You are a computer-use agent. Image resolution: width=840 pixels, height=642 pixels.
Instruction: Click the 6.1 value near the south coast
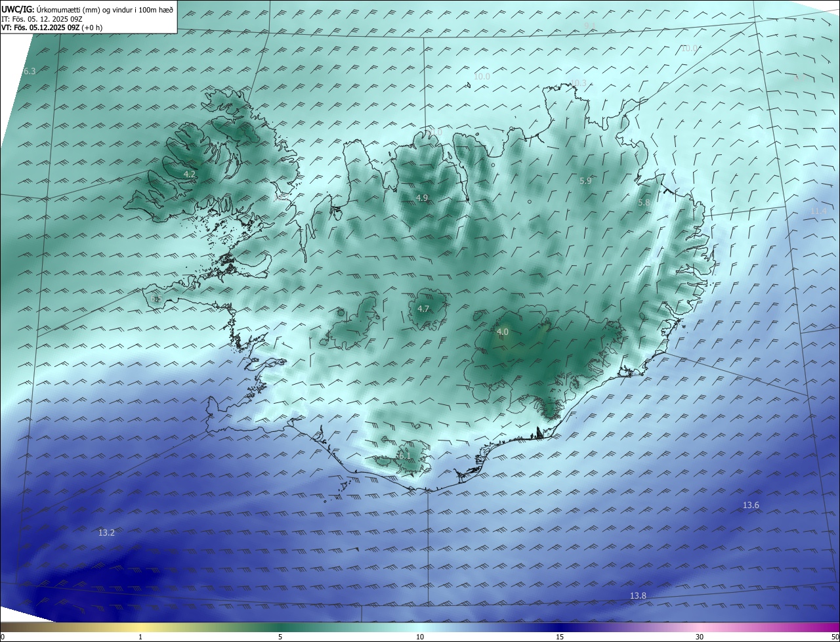click(x=404, y=455)
